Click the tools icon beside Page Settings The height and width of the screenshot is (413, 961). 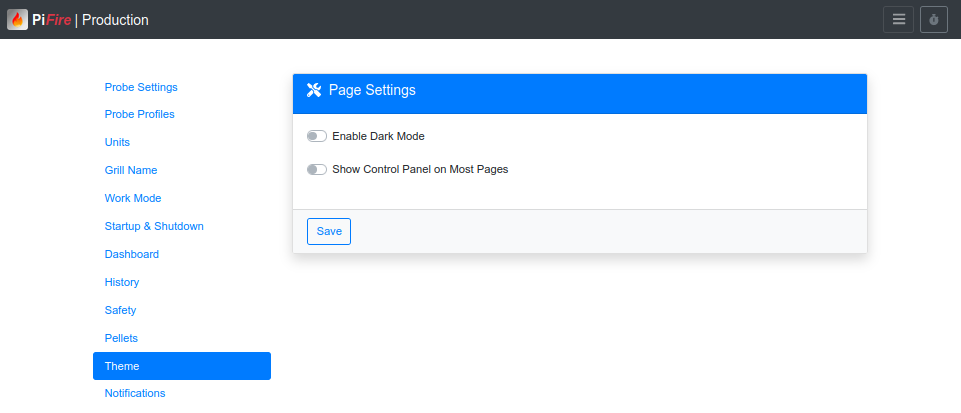(314, 90)
